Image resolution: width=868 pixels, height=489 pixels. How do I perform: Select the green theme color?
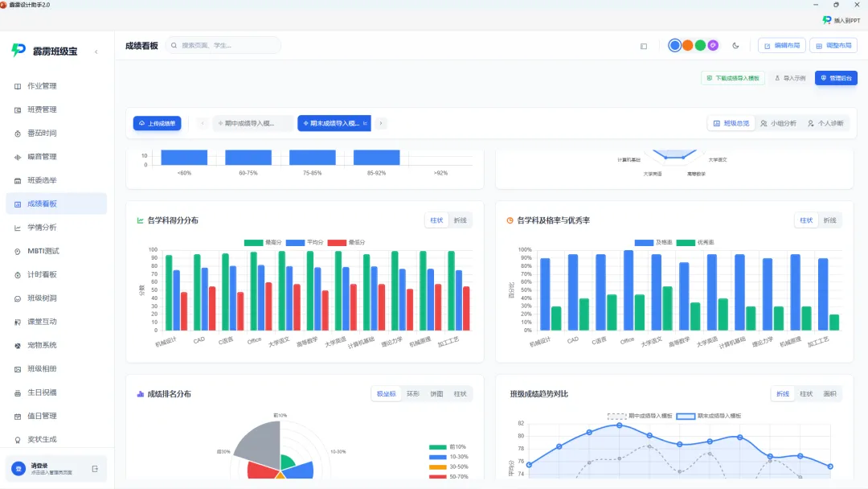point(700,45)
